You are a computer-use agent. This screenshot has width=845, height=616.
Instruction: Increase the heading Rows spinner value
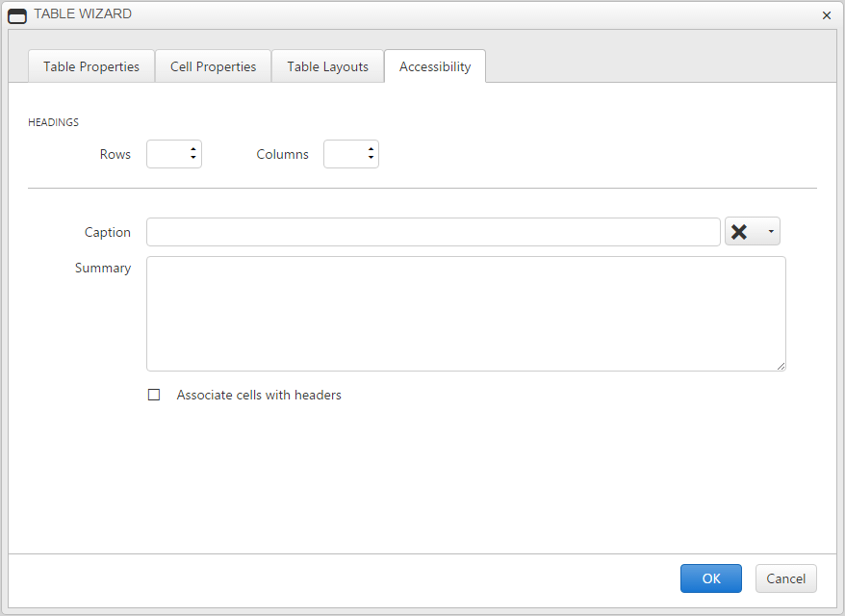point(192,150)
